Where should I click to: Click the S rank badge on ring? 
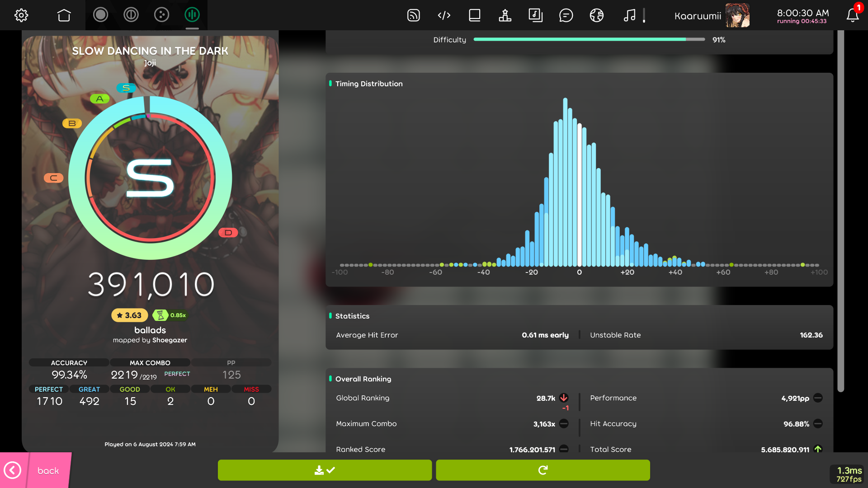click(x=126, y=88)
